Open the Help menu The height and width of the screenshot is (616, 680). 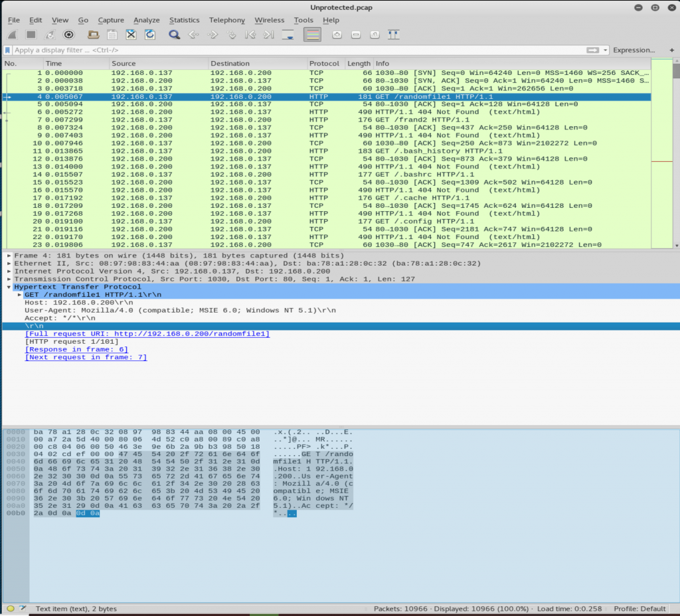(x=331, y=20)
